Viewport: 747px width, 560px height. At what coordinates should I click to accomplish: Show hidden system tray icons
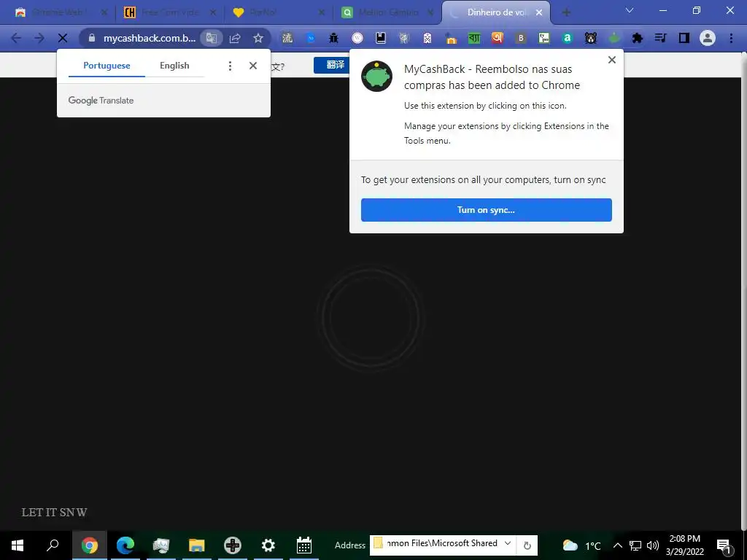[x=617, y=545]
